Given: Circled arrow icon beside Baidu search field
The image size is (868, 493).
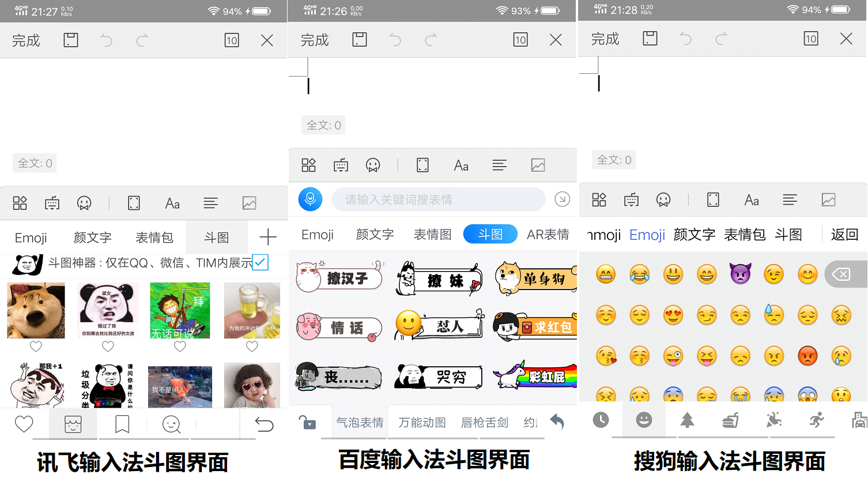Looking at the screenshot, I should tap(563, 199).
